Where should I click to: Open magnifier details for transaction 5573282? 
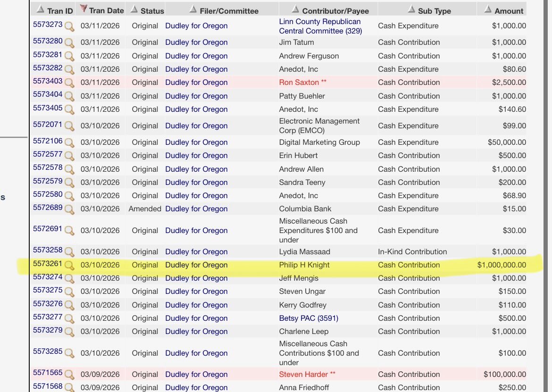[69, 70]
